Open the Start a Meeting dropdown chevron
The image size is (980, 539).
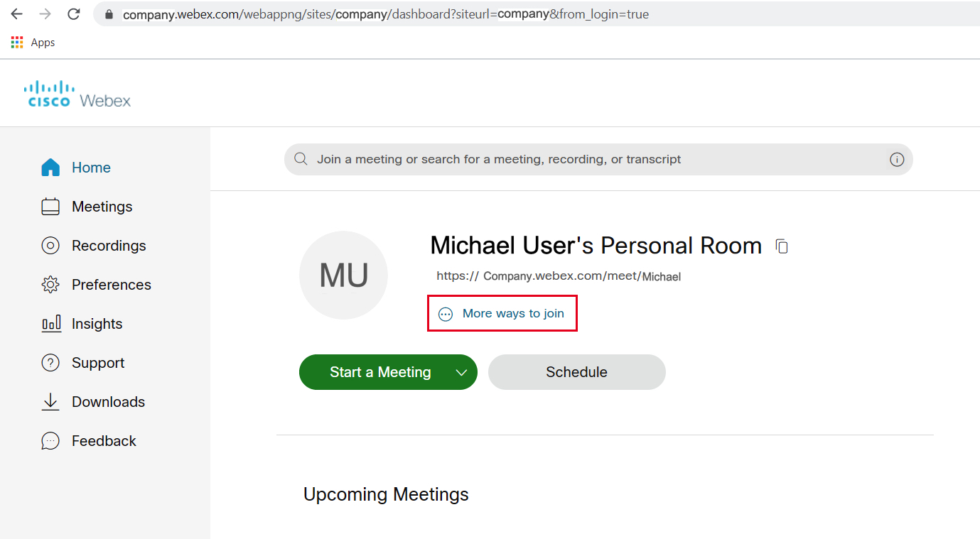click(462, 371)
